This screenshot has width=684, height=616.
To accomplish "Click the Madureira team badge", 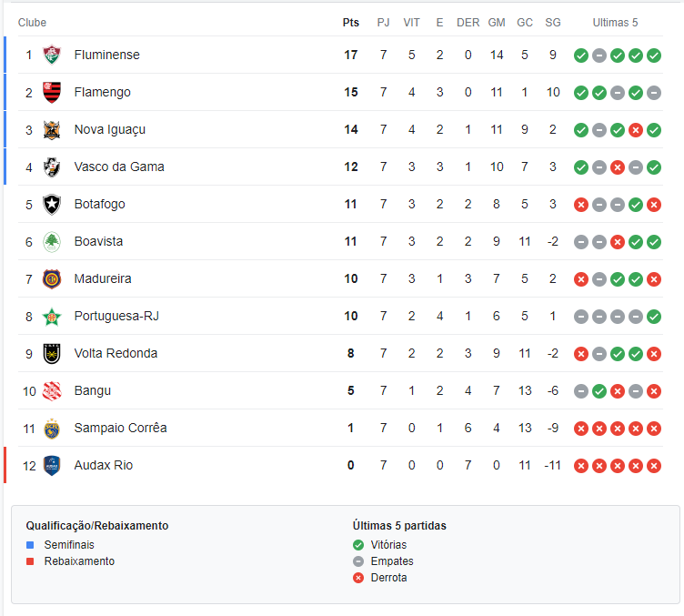I will coord(52,279).
